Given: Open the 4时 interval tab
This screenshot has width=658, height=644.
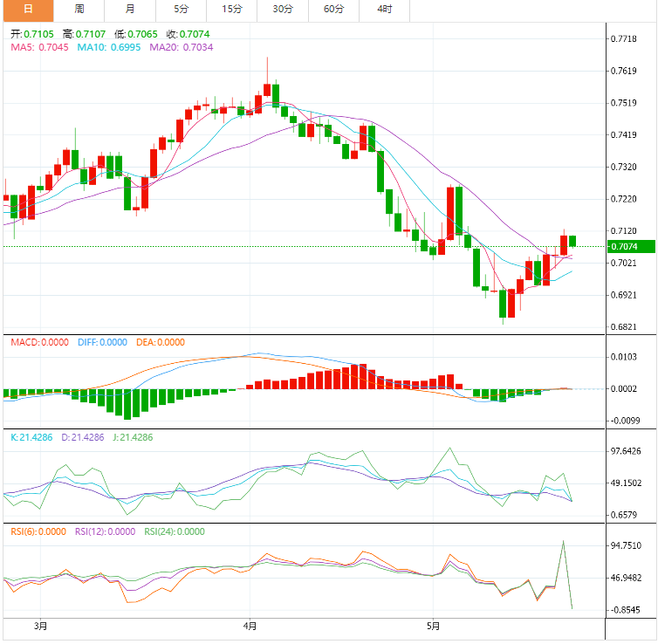Looking at the screenshot, I should (x=384, y=10).
